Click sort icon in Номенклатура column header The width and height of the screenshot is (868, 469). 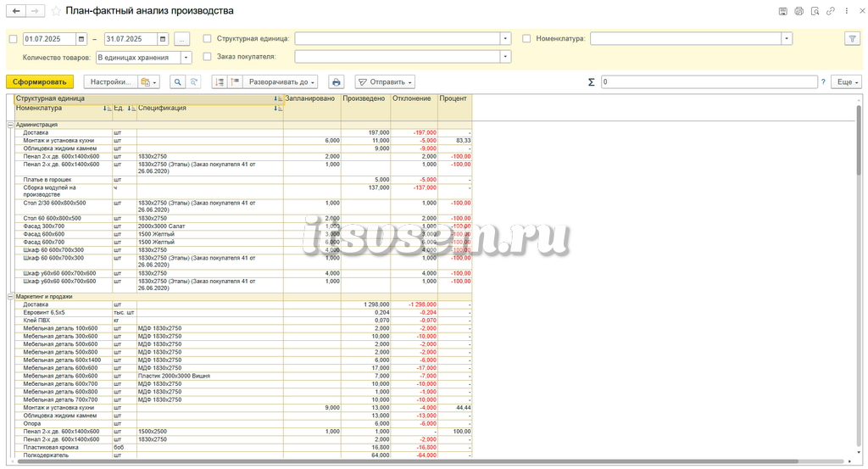[x=108, y=109]
